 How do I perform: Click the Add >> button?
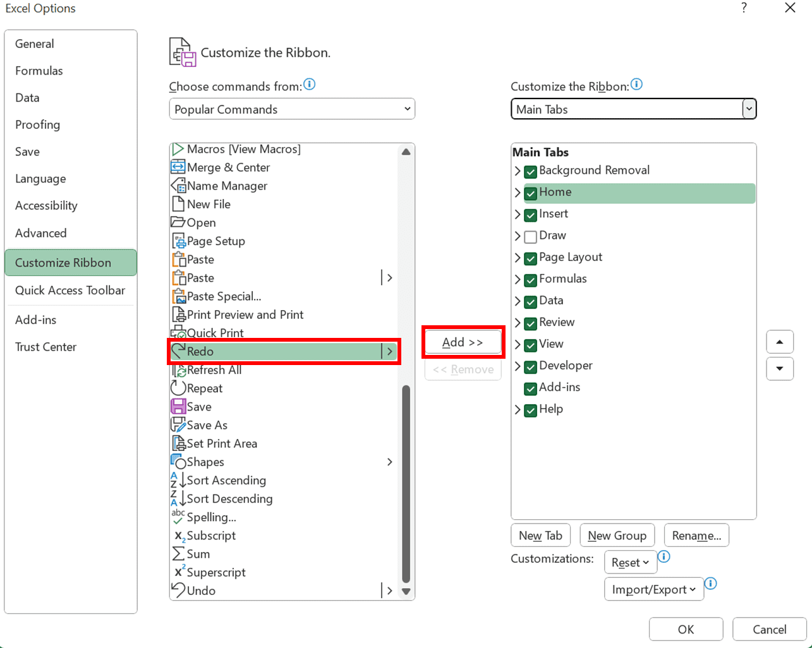click(463, 342)
